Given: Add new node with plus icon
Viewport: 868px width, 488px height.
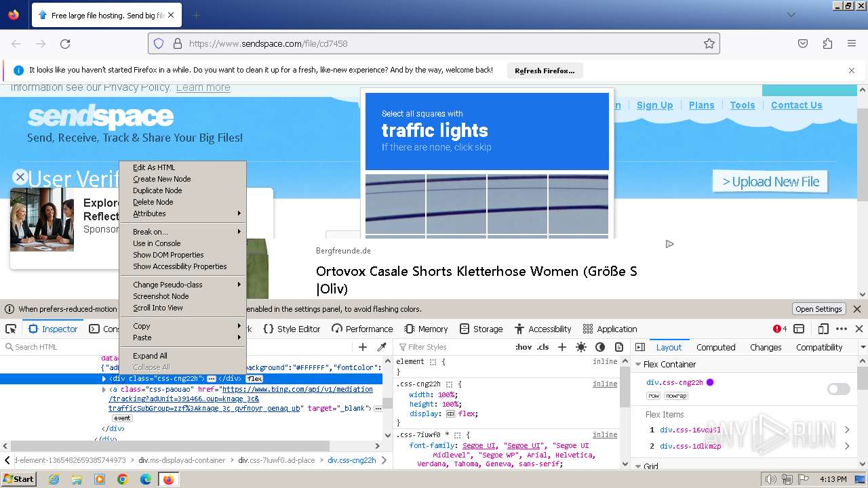Looking at the screenshot, I should [x=363, y=347].
